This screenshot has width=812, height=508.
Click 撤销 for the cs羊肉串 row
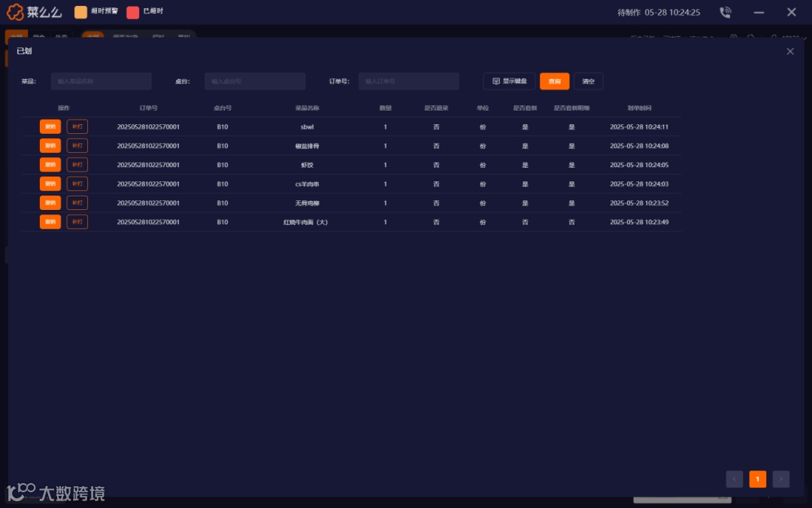coord(50,184)
